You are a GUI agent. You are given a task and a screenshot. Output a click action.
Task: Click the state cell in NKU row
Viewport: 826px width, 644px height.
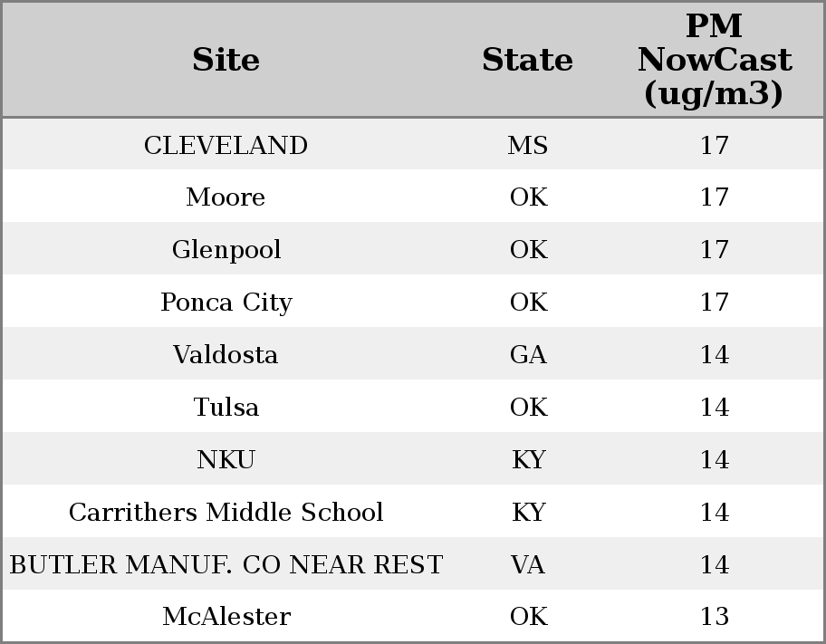click(x=527, y=459)
